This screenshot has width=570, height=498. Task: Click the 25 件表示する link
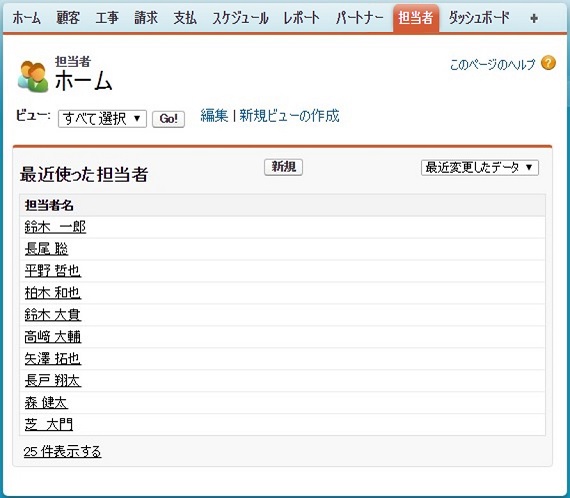coord(62,451)
